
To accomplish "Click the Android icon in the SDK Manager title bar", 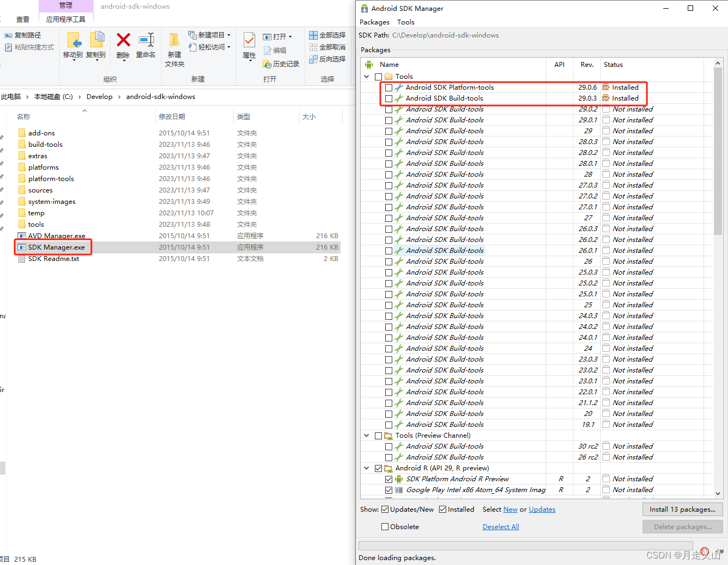I will (365, 8).
